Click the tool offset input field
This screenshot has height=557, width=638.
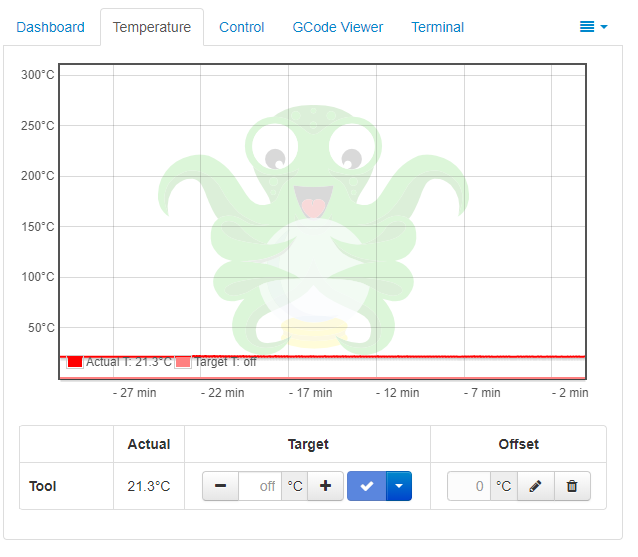(469, 486)
